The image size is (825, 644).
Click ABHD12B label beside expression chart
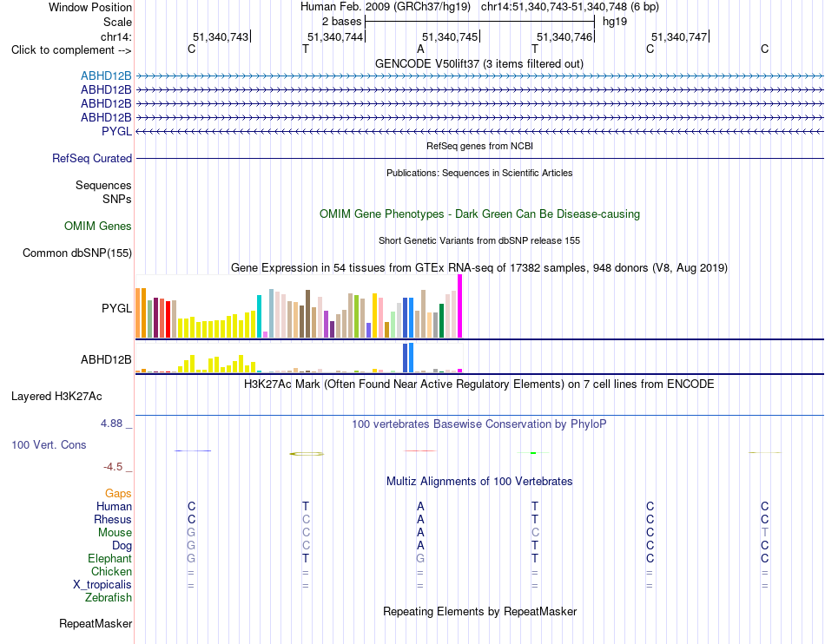pyautogui.click(x=106, y=359)
